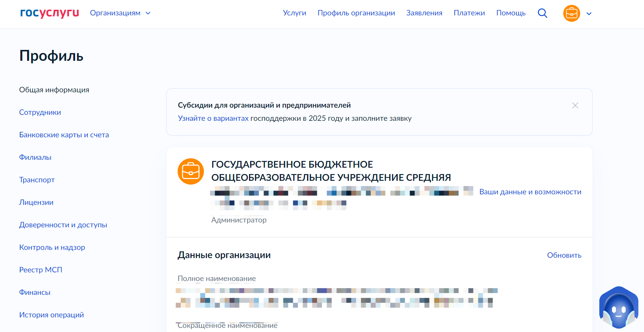Click the orange briefcase account avatar
Screen dimensions: 644x332
tap(571, 14)
